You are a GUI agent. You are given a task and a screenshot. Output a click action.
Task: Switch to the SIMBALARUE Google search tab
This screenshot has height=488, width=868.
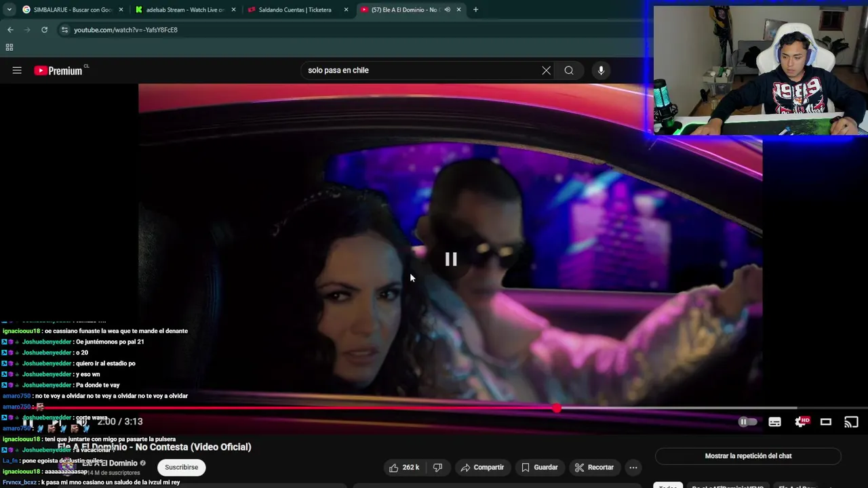(x=72, y=9)
